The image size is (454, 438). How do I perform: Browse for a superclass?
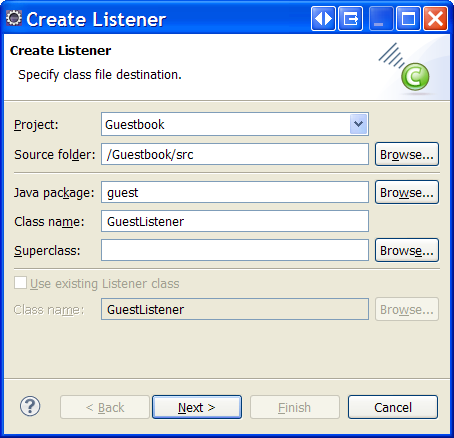(407, 250)
